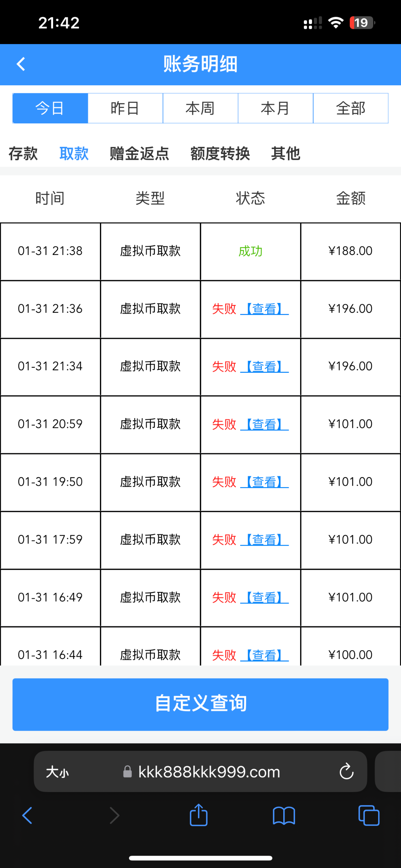Screen dimensions: 401x868
Task: Tap the Safari reload page icon
Action: coord(346,772)
